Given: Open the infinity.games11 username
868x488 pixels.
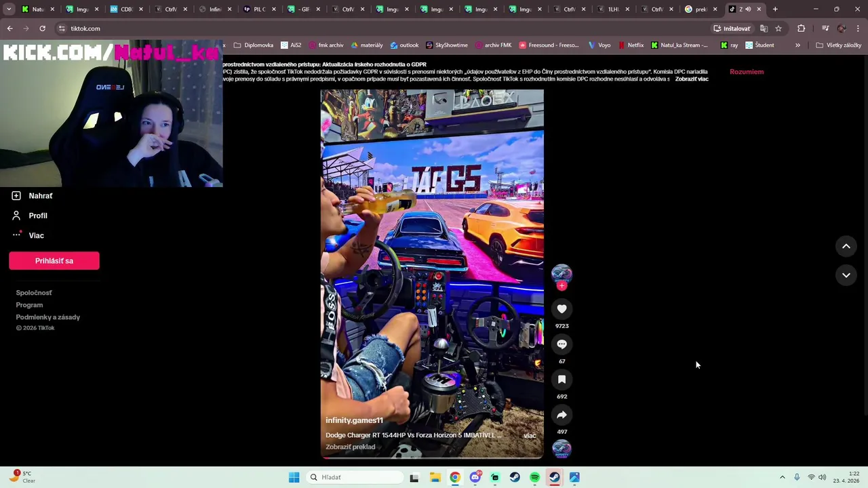Looking at the screenshot, I should point(354,420).
